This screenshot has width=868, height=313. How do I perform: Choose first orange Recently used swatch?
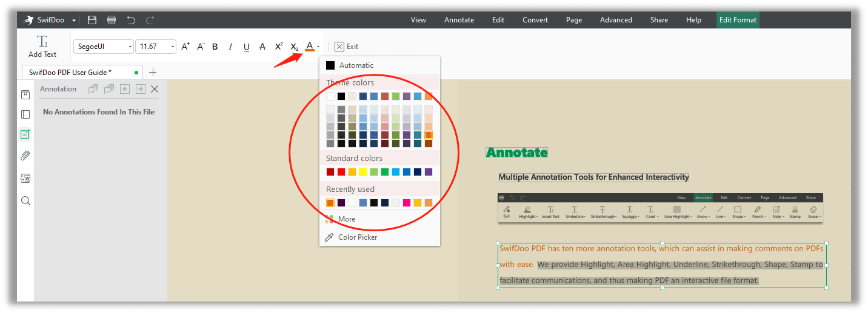tap(330, 203)
